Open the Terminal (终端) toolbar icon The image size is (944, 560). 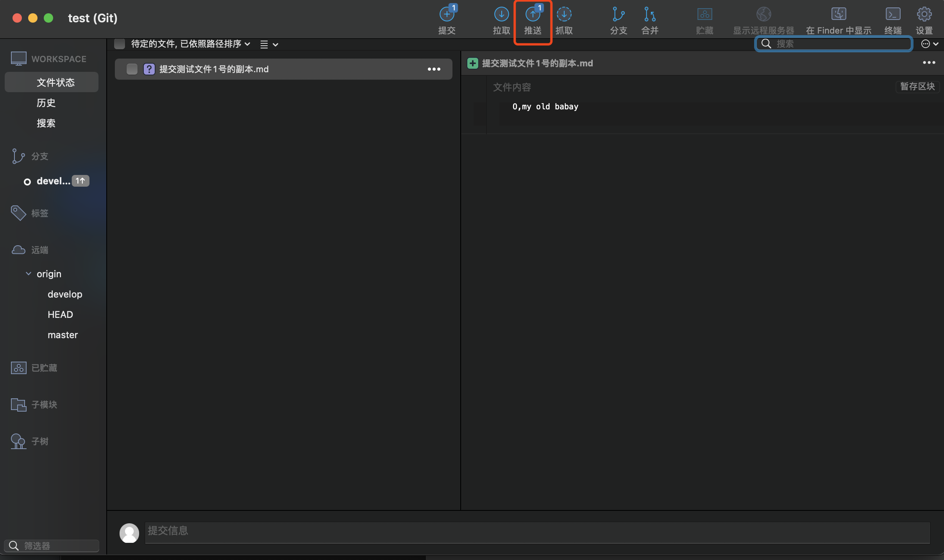point(893,14)
